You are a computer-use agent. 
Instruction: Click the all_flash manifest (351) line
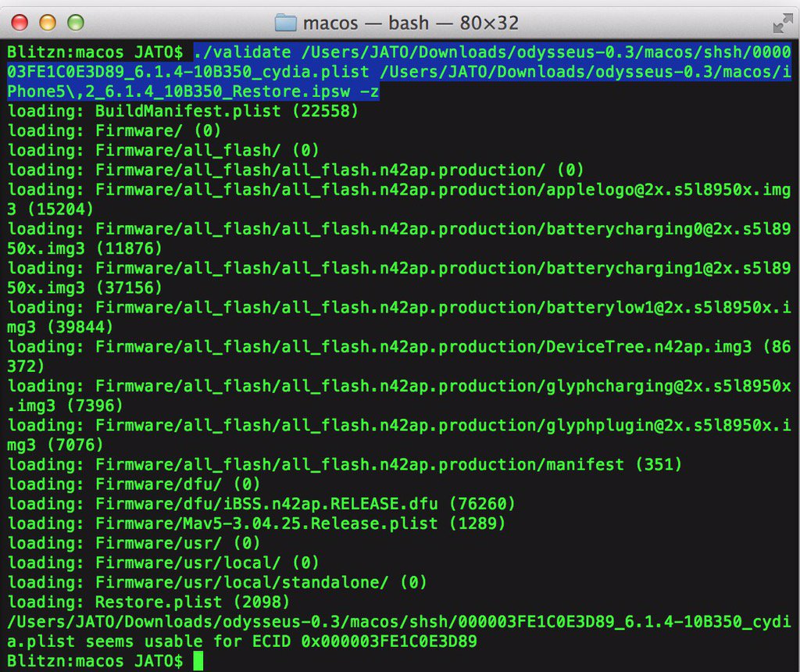[345, 465]
